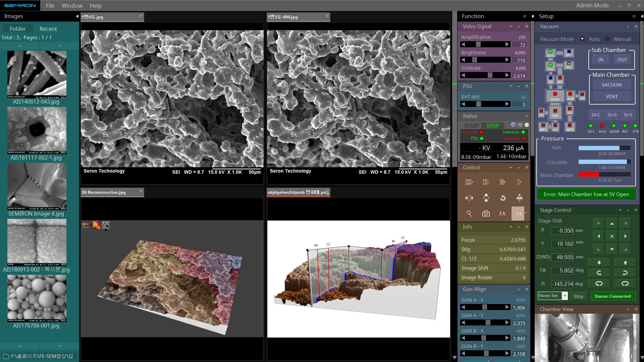Image resolution: width=644 pixels, height=362 pixels.
Task: Open the Home Set dropdown
Action: (565, 296)
